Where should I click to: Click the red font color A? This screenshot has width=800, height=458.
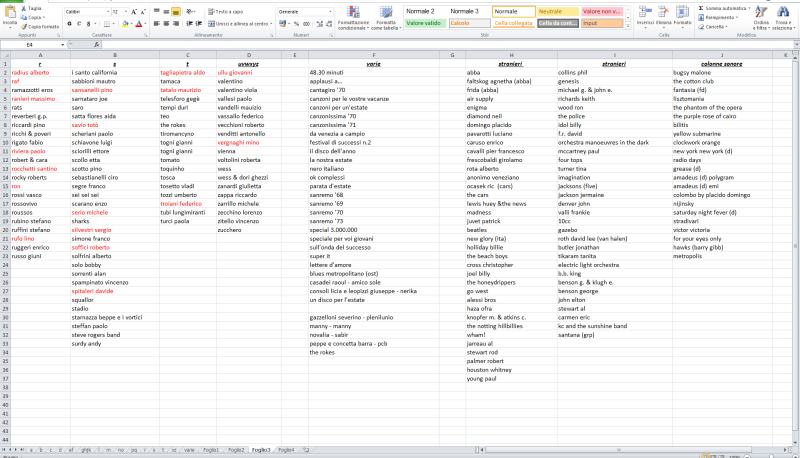click(139, 24)
